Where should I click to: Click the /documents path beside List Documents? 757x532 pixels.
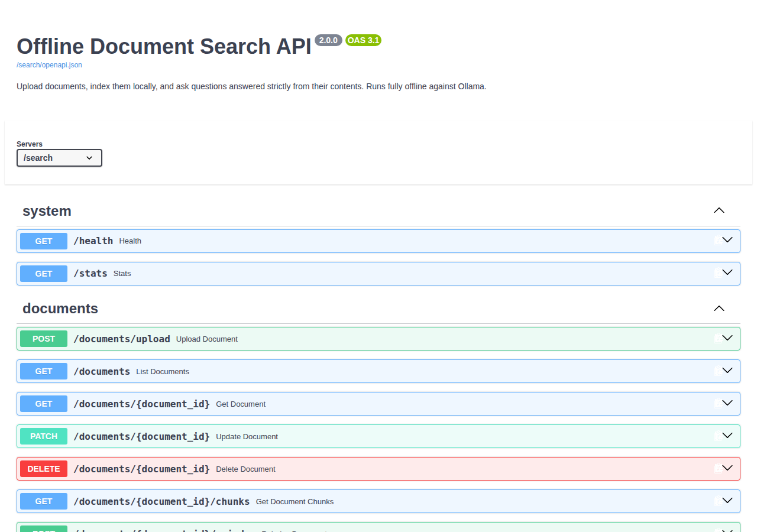(102, 371)
